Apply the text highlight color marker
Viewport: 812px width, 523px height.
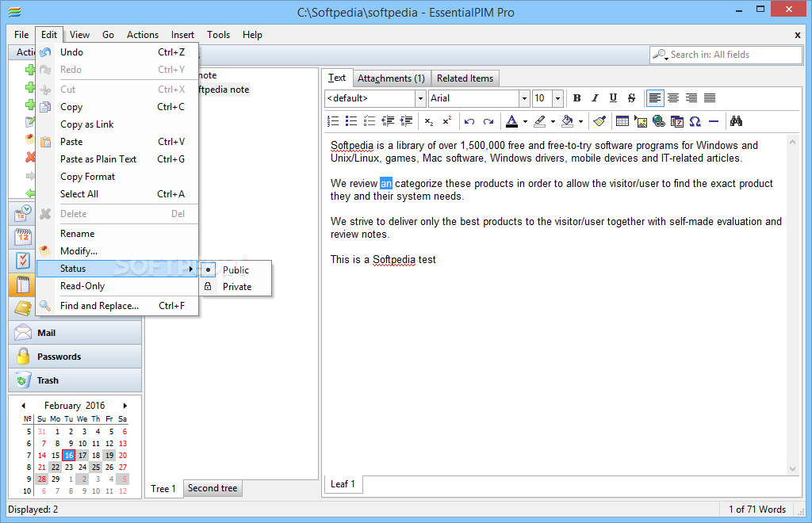539,121
